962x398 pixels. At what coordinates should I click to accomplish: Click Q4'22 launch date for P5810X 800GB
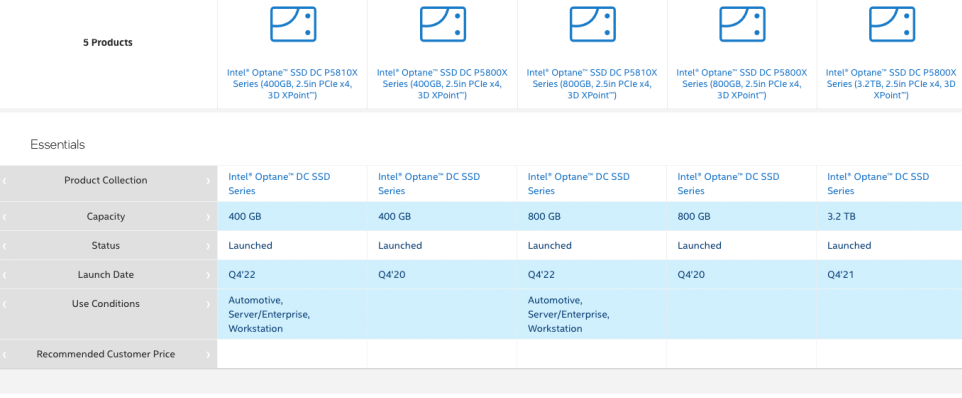click(541, 275)
